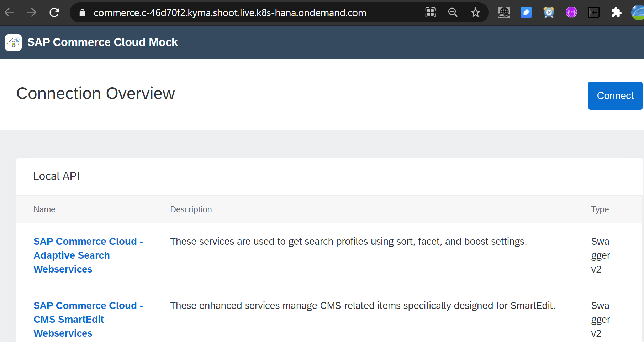Click Swagger v2 type for Adaptive Search

pyautogui.click(x=601, y=255)
